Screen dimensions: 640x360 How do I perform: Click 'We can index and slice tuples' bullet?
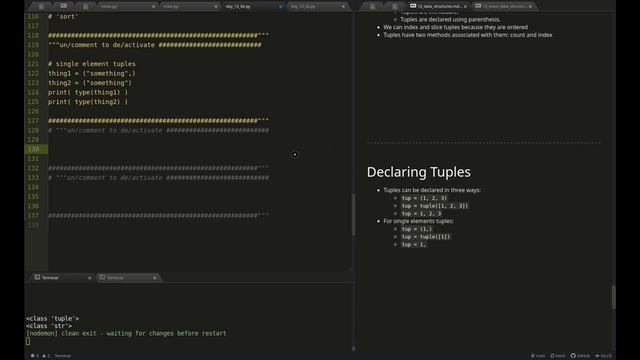point(456,27)
